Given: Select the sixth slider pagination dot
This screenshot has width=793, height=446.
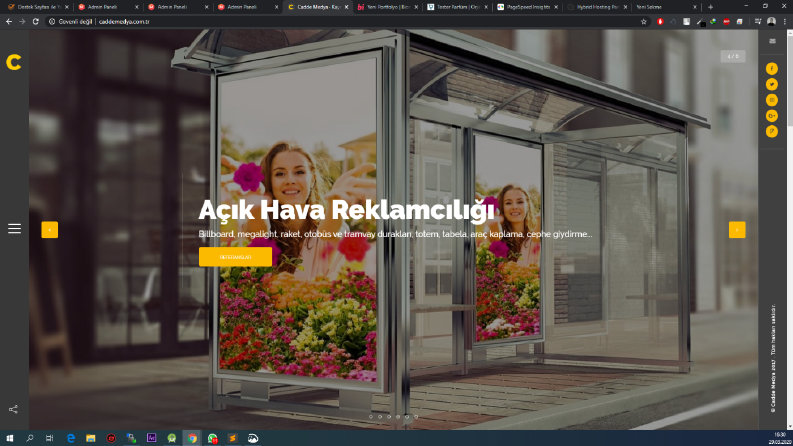Looking at the screenshot, I should (416, 417).
